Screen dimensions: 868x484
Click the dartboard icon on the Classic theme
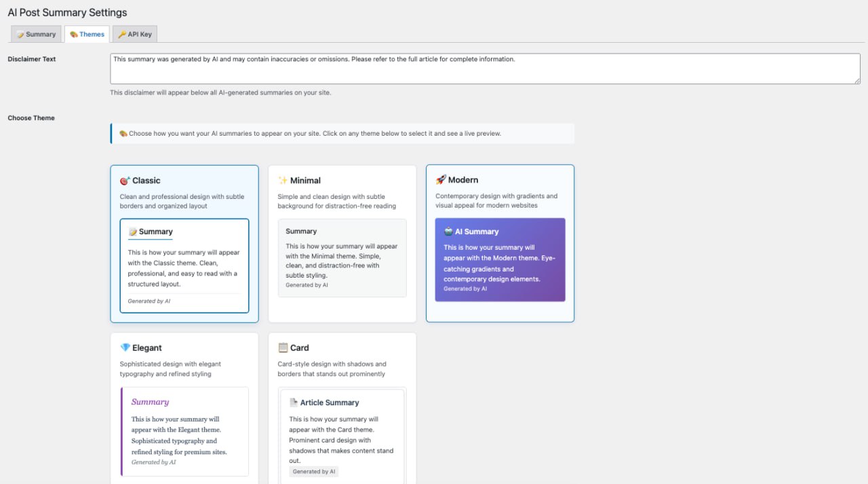123,181
